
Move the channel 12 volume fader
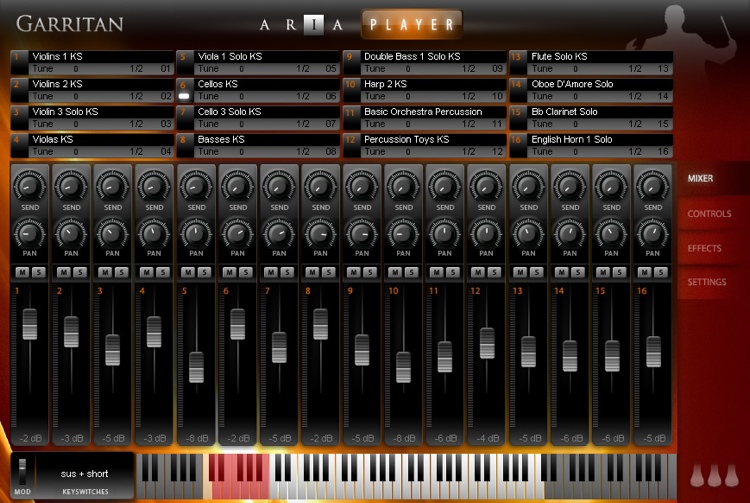coord(487,343)
